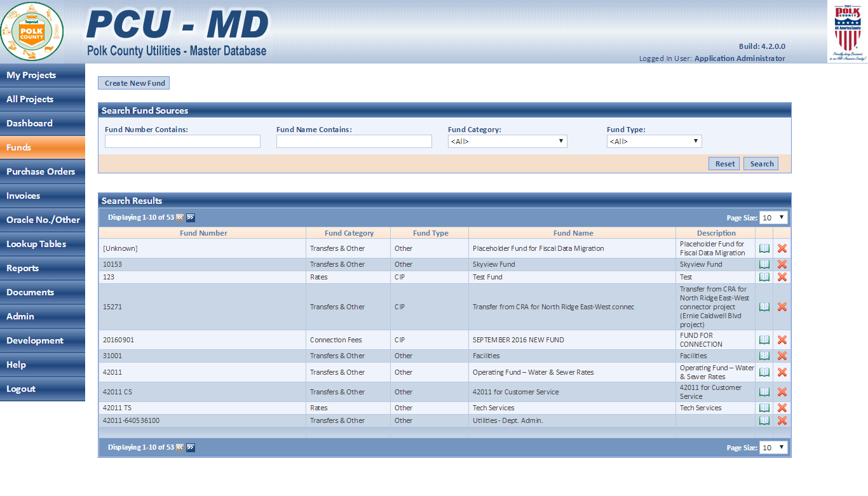The height and width of the screenshot is (496, 868).
Task: Open book icon for Tech Services fund
Action: pyautogui.click(x=764, y=408)
